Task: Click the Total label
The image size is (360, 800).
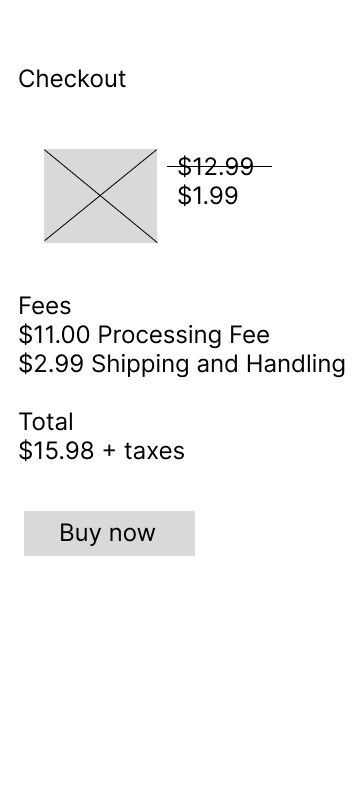Action: point(46,422)
